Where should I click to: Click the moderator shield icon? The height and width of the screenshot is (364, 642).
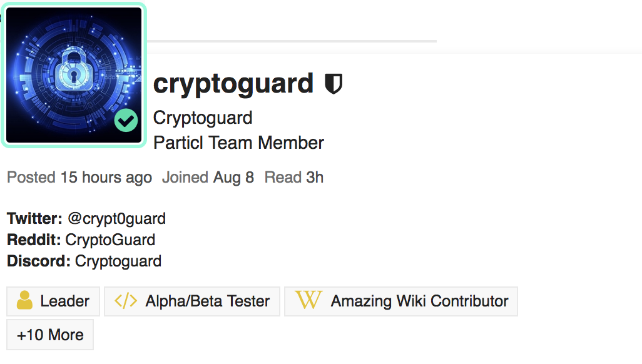[x=334, y=84]
